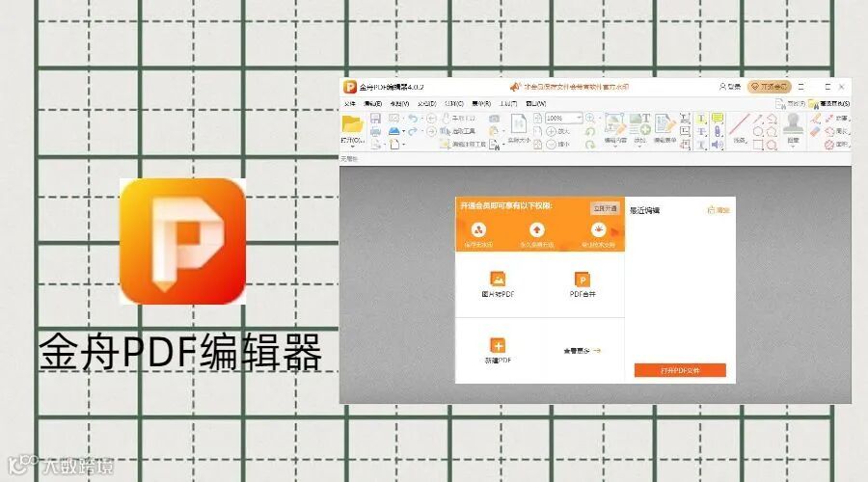Open the zoom percentage 100% combo box

[564, 118]
